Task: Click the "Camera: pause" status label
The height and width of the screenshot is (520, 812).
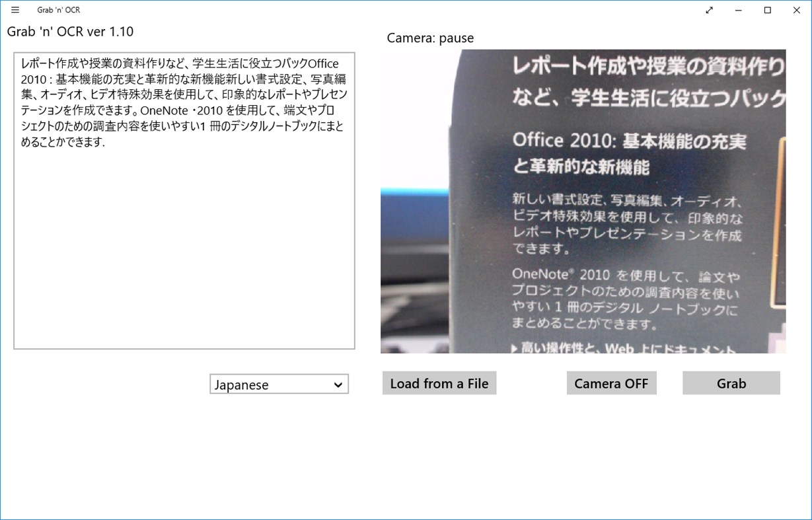Action: [429, 38]
